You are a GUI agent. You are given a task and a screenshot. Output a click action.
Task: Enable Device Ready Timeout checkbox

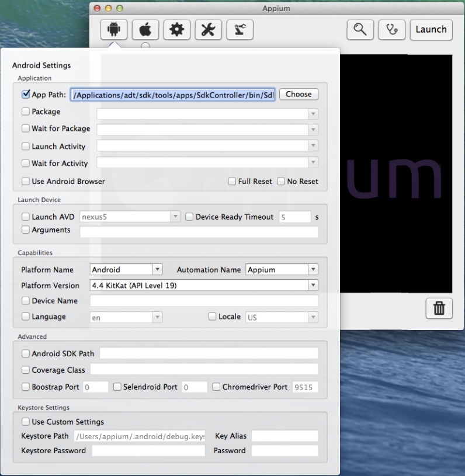(x=189, y=217)
